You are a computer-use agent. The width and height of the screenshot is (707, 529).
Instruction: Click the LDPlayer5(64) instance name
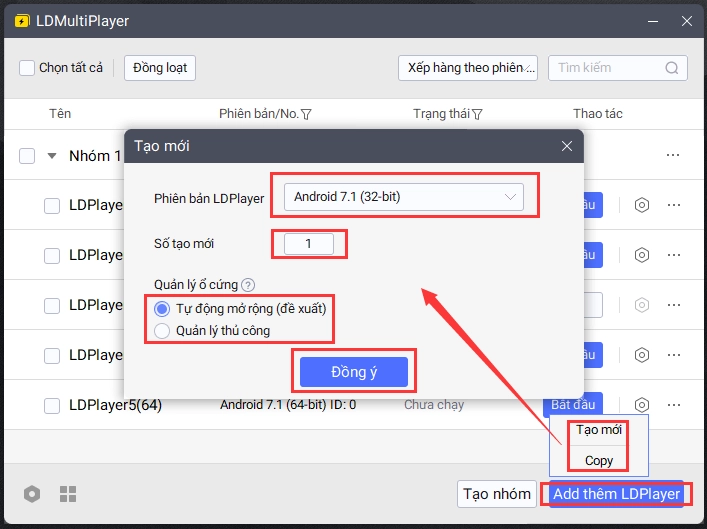point(115,405)
